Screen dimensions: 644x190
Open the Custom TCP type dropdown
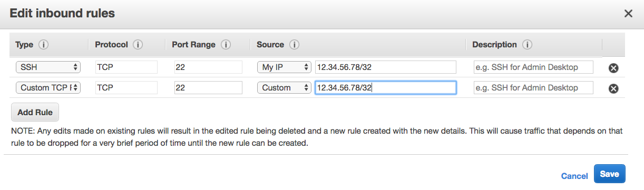(x=48, y=87)
